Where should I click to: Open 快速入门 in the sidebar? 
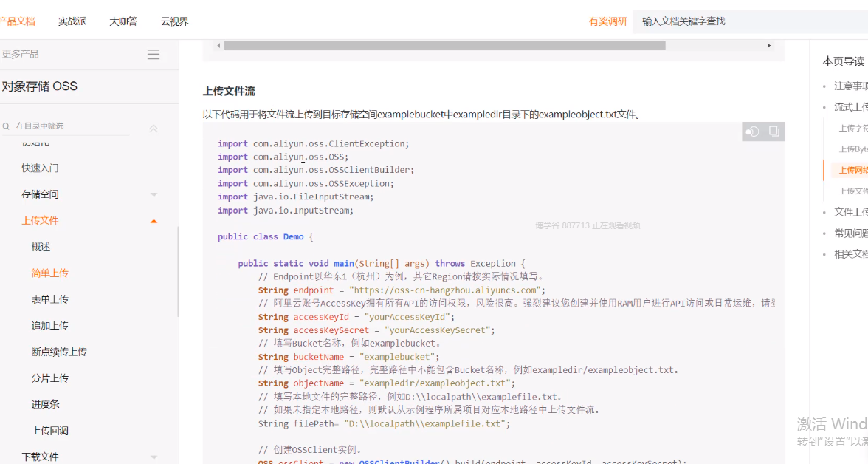coord(40,168)
